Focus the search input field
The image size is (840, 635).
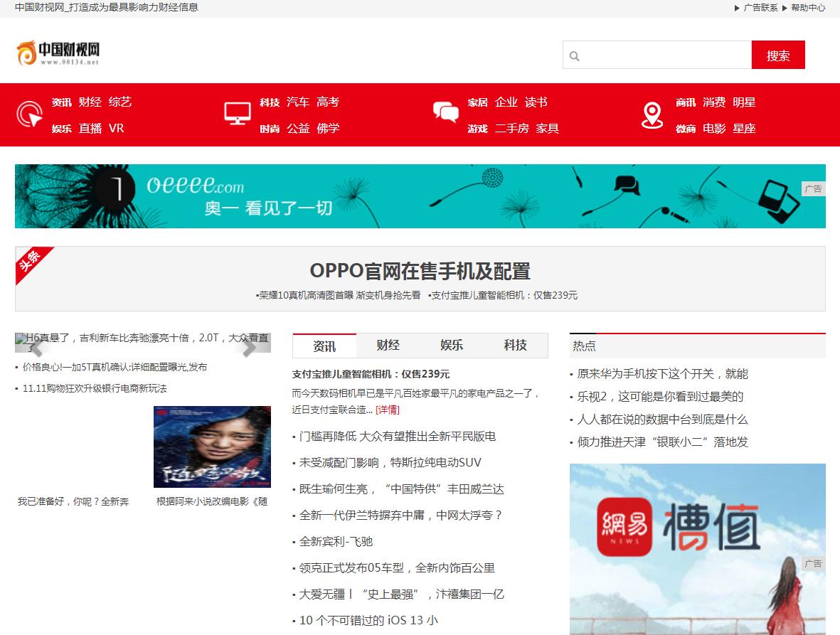pyautogui.click(x=657, y=55)
